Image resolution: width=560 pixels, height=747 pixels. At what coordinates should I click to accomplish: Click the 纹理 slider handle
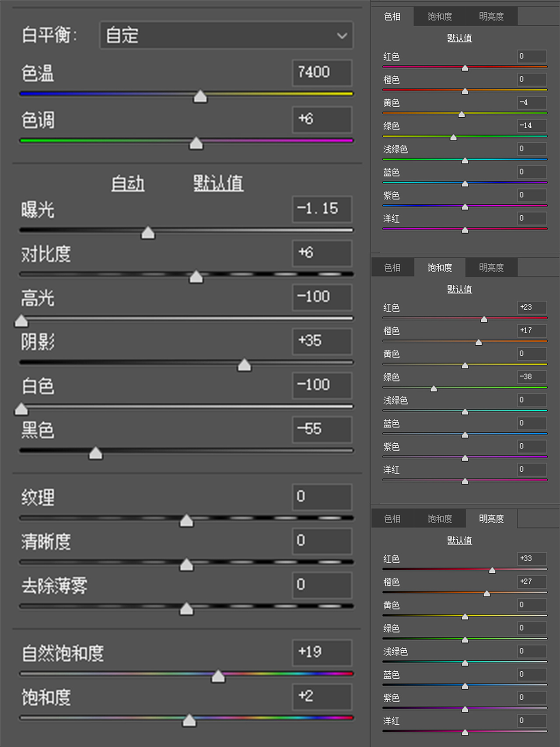coord(186,520)
